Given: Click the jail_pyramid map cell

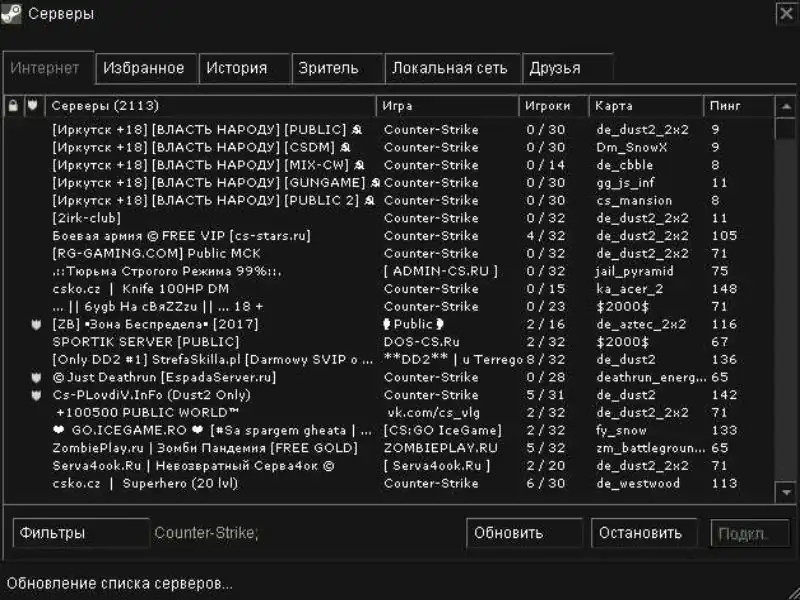Looking at the screenshot, I should click(635, 271).
